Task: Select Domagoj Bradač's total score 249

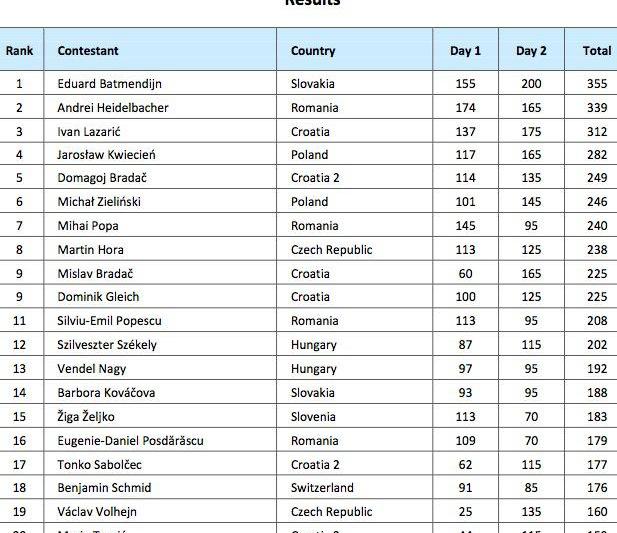Action: 597,178
